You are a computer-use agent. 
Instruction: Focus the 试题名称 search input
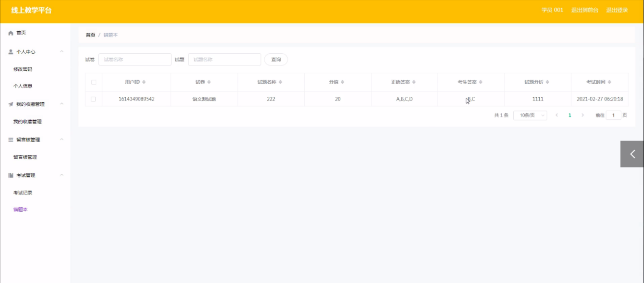224,60
